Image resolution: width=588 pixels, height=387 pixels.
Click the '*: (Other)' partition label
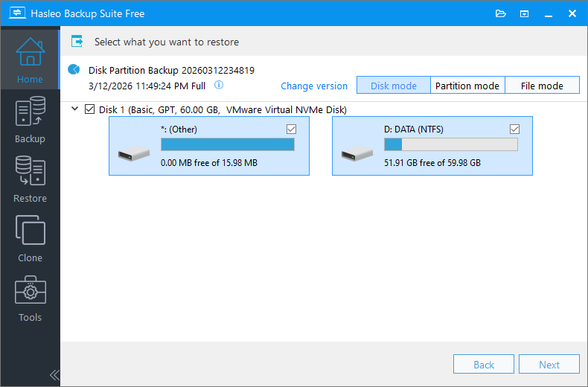pos(179,129)
